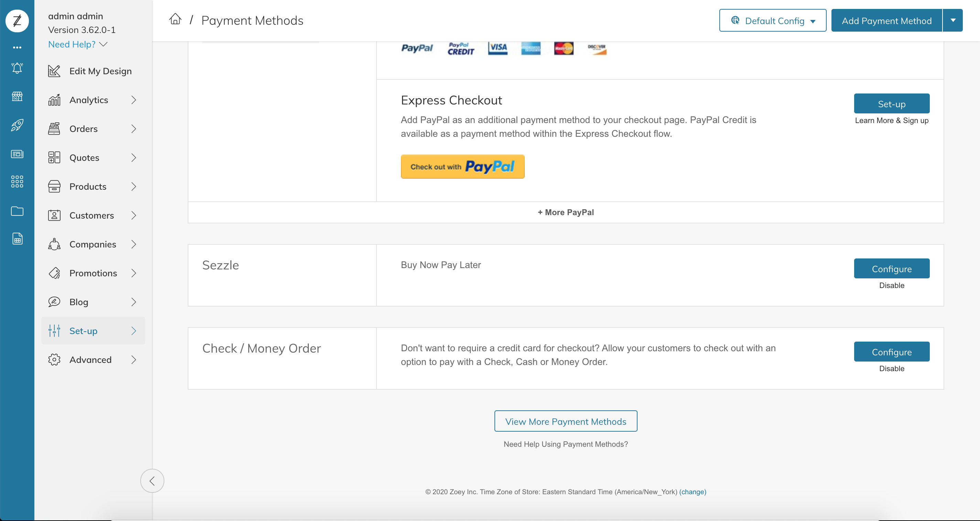Open the notifications bell icon
The width and height of the screenshot is (980, 521).
point(17,68)
